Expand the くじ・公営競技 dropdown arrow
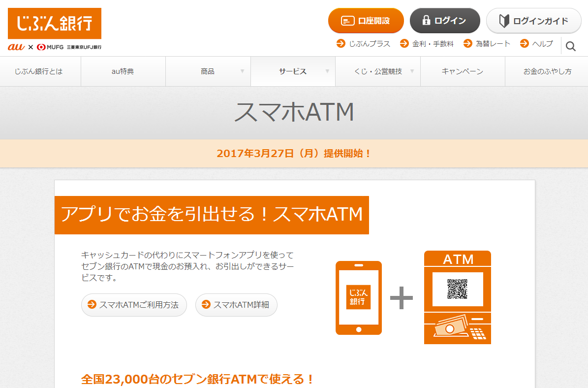 pos(412,71)
